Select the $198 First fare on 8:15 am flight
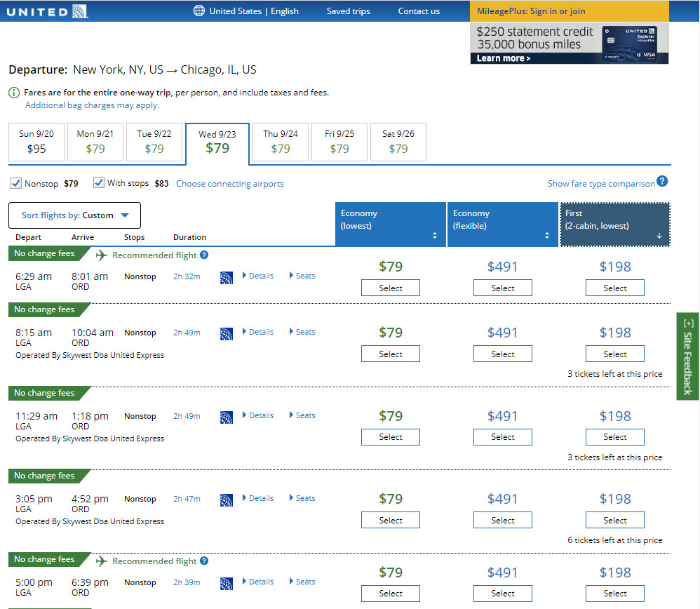The width and height of the screenshot is (700, 609). tap(614, 354)
